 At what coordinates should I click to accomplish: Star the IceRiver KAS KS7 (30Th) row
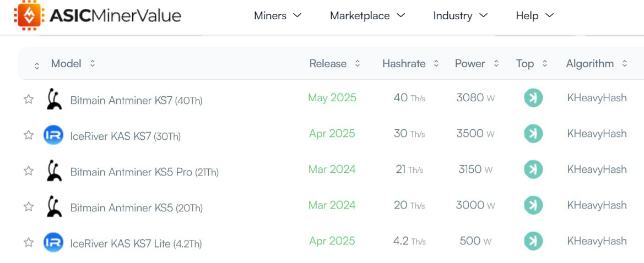click(x=28, y=135)
